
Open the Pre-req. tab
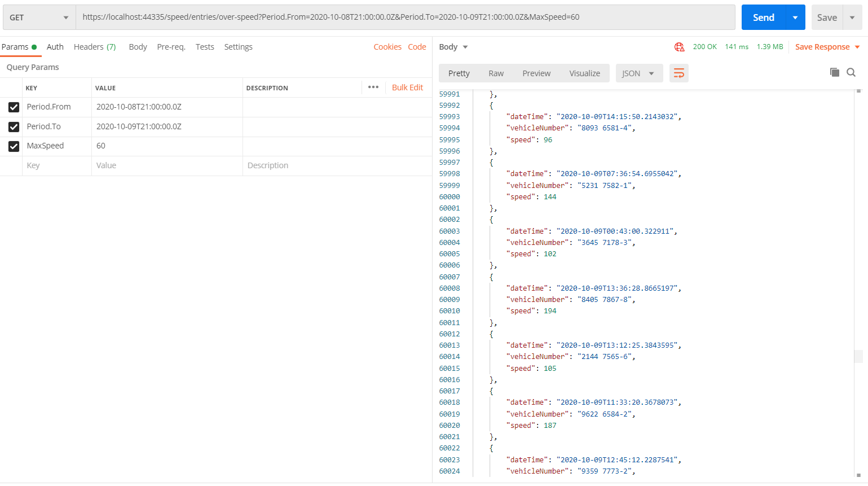point(171,47)
